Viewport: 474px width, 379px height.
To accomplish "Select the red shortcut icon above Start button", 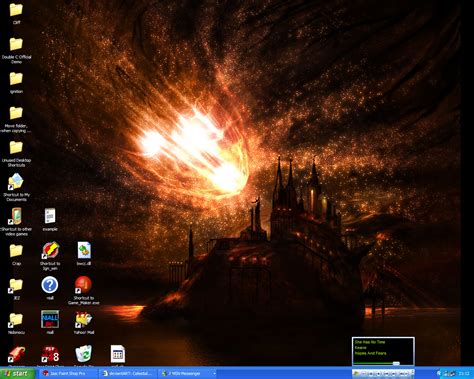I will pos(16,355).
